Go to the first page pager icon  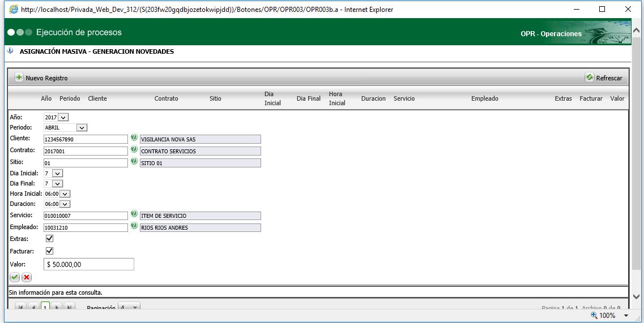(x=21, y=307)
